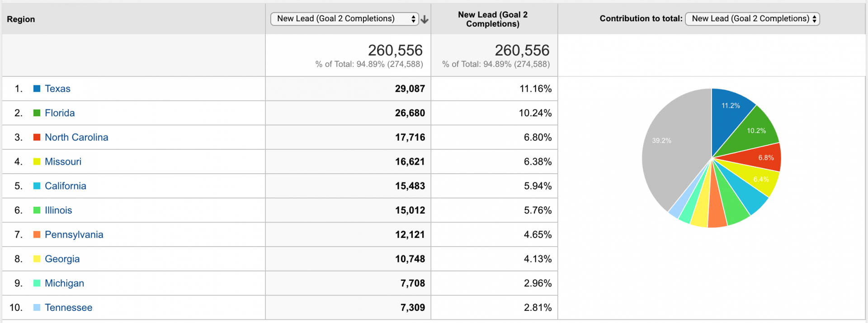Click New Lead (Goal 2 Completions) column header
Viewport: 868px width, 323px height.
493,19
